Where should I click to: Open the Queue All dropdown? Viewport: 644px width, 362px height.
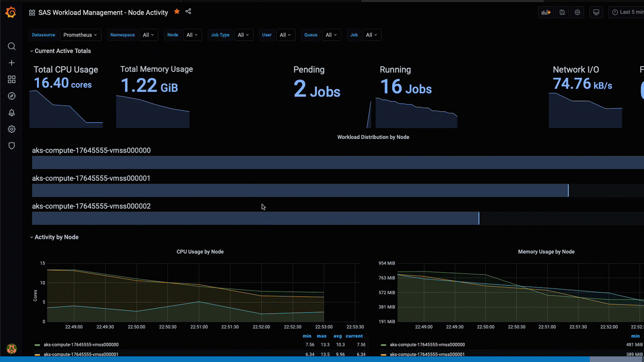pyautogui.click(x=331, y=35)
